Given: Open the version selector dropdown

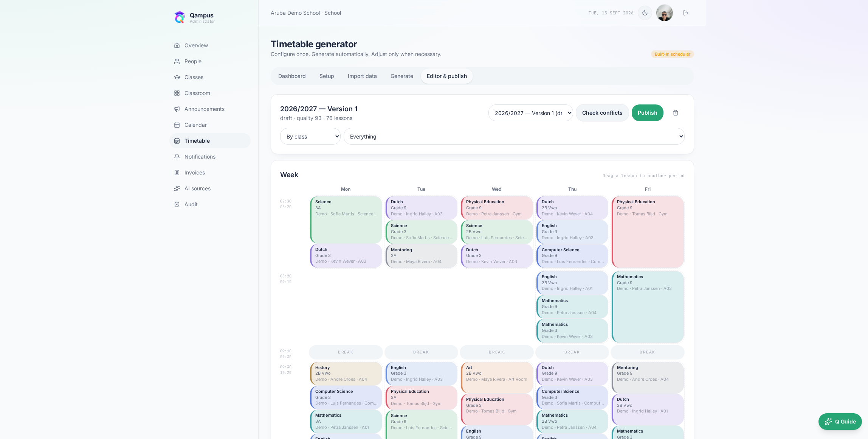Looking at the screenshot, I should coord(531,113).
